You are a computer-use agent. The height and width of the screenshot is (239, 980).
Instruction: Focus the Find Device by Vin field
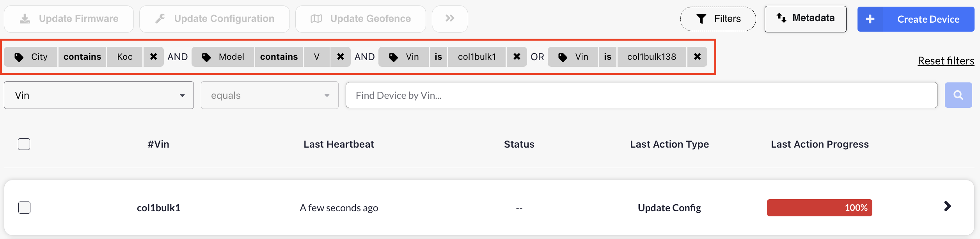pyautogui.click(x=641, y=95)
